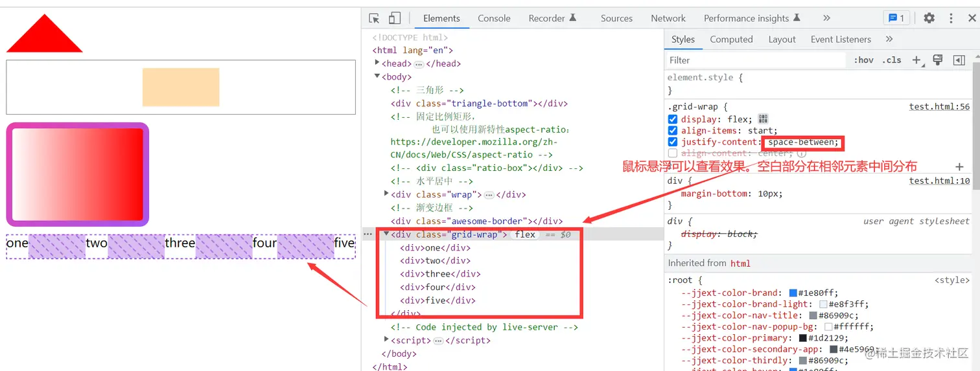Open the rendering emulation paintbrush icon
The image size is (980, 371).
(x=937, y=60)
